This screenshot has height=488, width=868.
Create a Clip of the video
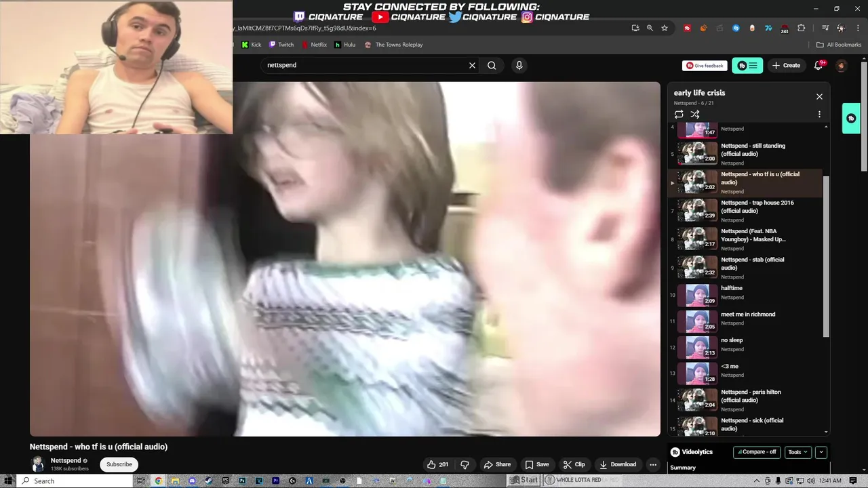574,464
